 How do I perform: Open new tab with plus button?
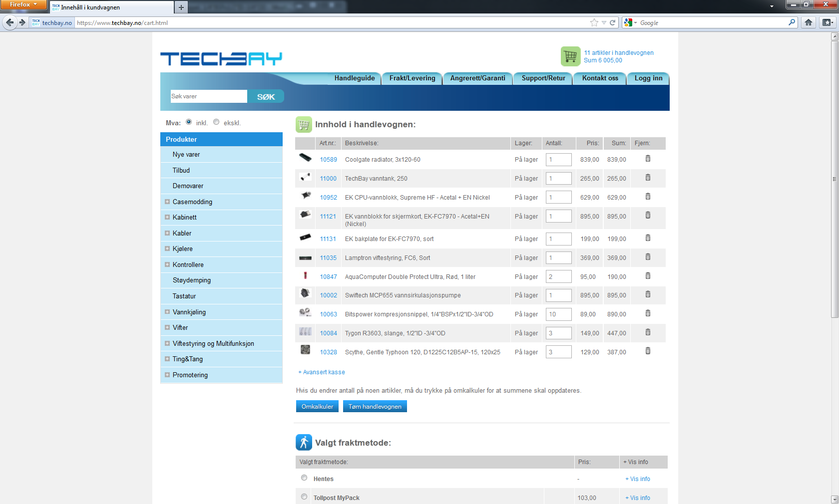[181, 7]
